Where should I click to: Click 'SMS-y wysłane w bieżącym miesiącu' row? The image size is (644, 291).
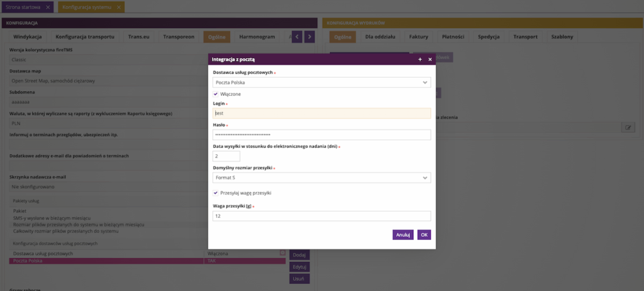point(109,218)
